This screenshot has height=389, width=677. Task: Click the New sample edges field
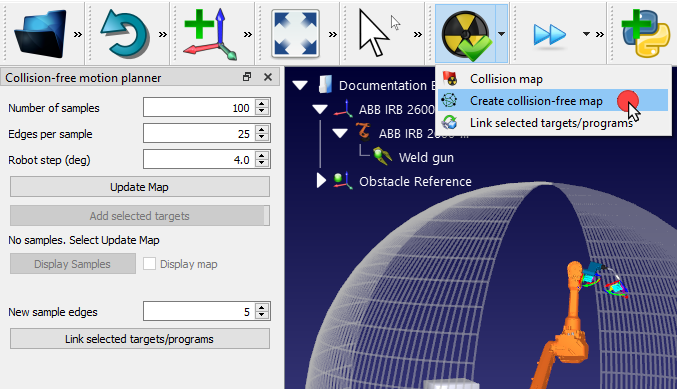(199, 311)
